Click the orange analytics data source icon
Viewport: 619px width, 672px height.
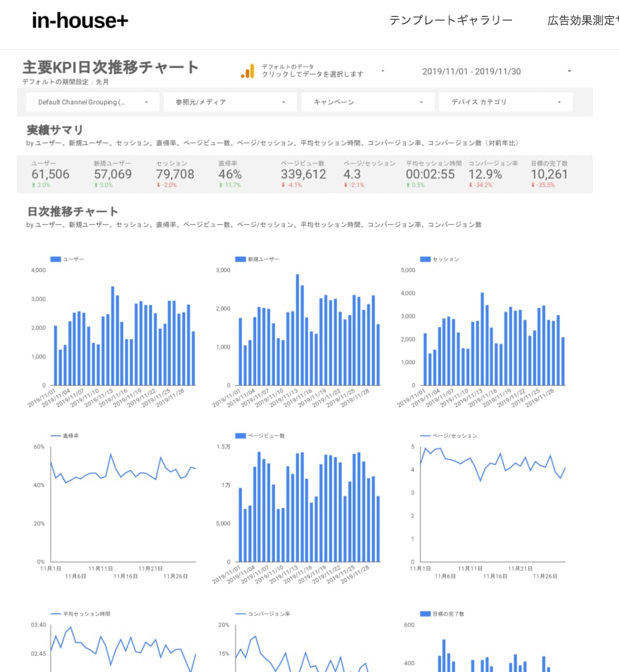pos(248,71)
